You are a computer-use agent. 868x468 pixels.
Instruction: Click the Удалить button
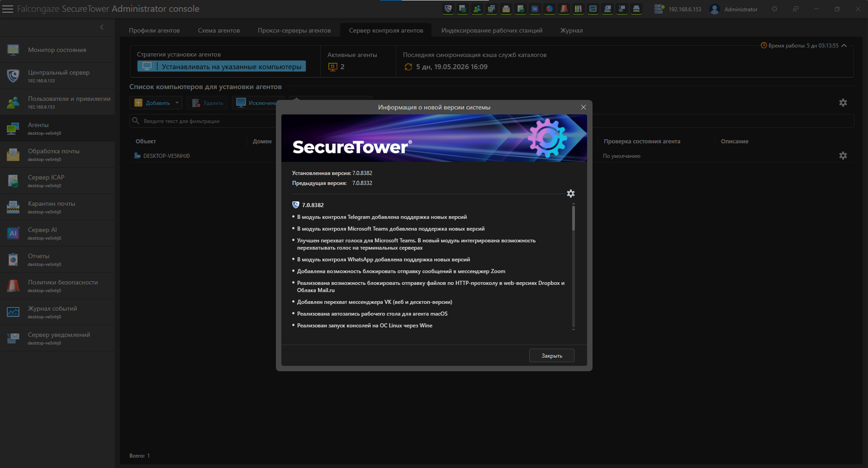pyautogui.click(x=208, y=103)
